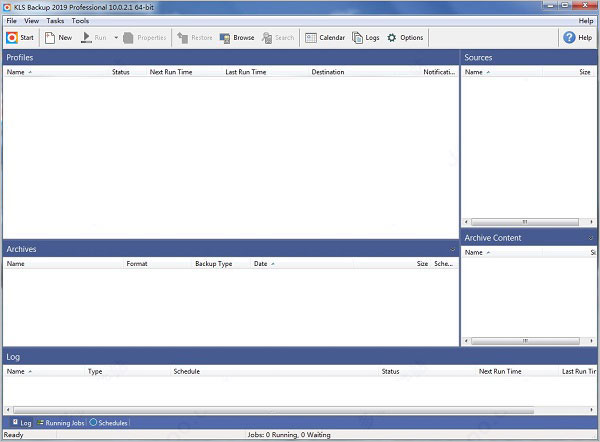Click the KLS Backup title bar app icon
This screenshot has height=442, width=600.
7,7
